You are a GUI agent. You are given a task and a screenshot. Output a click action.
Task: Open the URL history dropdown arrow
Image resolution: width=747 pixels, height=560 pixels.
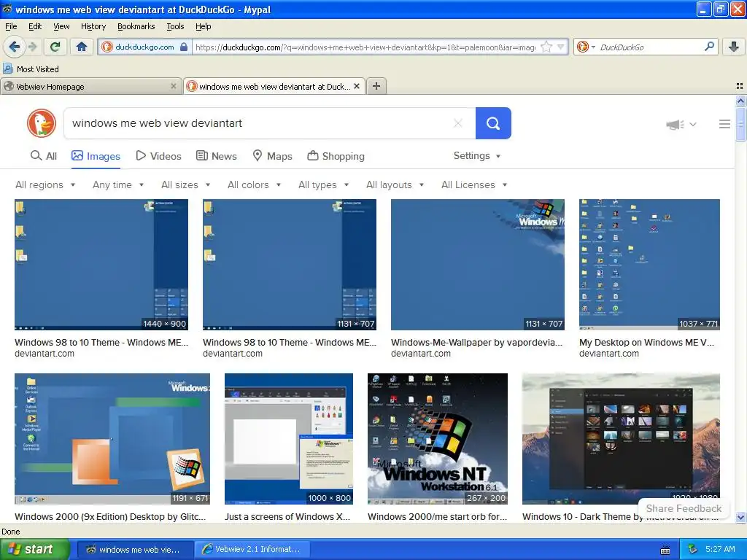click(561, 47)
